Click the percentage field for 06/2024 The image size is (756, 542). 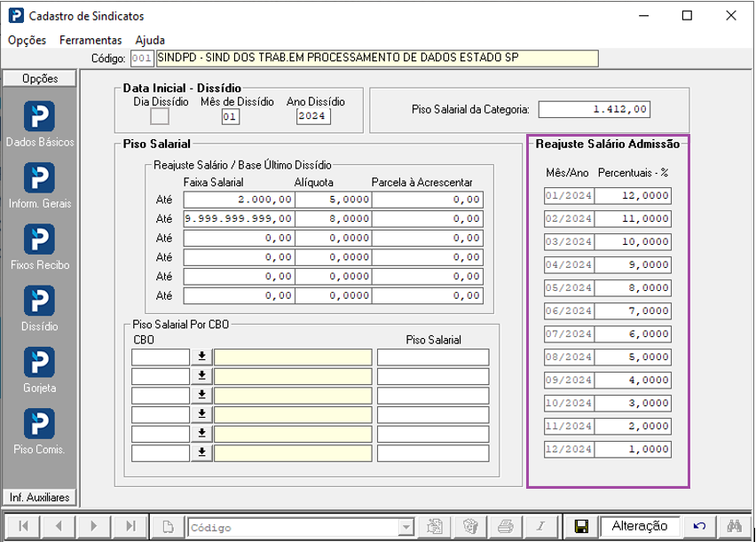633,311
